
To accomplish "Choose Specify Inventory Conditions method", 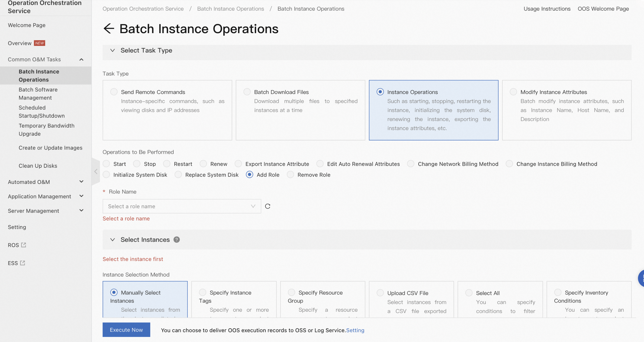I will 558,292.
